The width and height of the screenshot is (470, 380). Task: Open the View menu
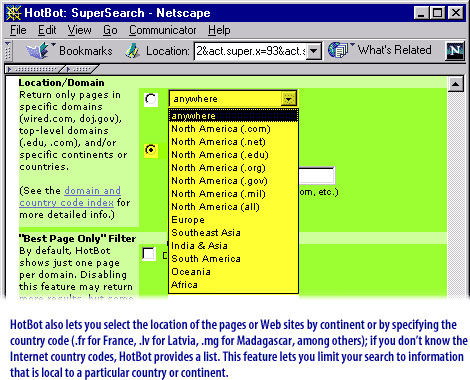click(x=79, y=30)
